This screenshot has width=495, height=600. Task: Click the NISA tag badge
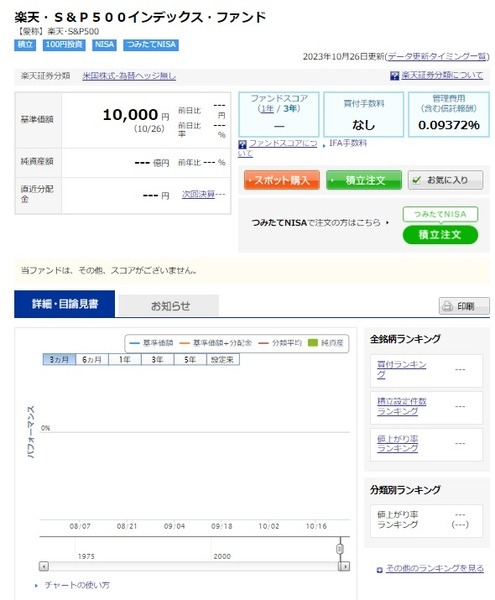(104, 45)
